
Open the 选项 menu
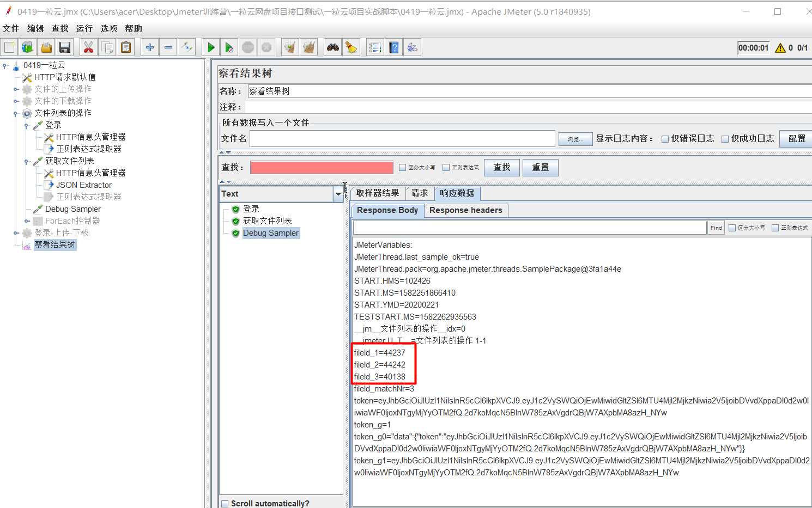pyautogui.click(x=108, y=28)
